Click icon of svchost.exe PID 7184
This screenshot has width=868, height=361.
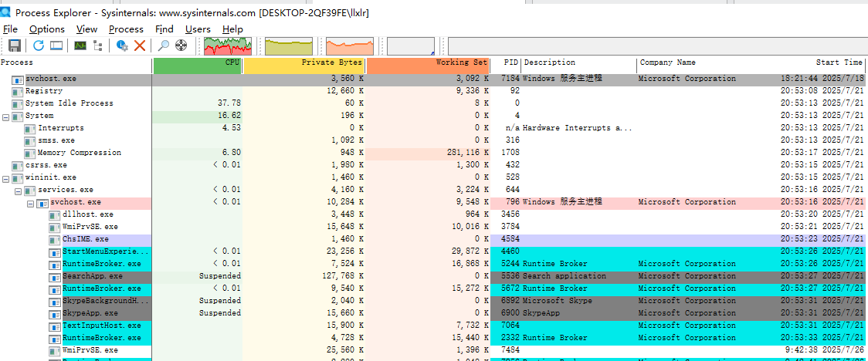tap(18, 79)
